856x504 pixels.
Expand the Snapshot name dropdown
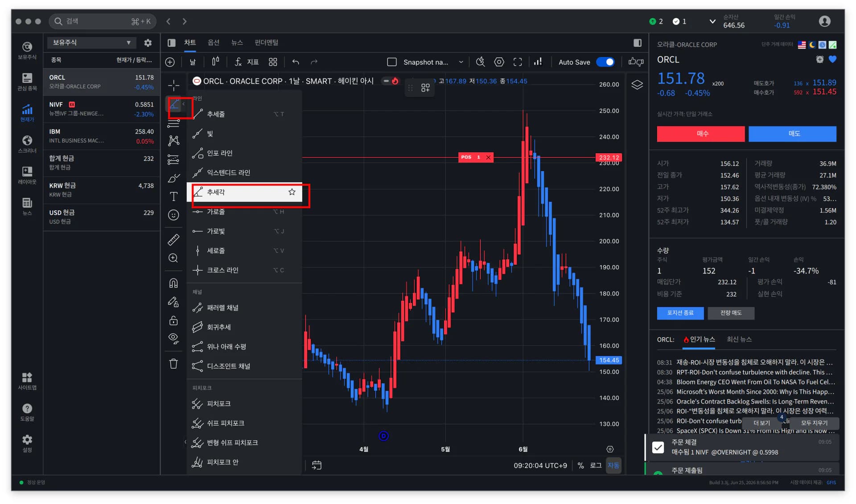(x=461, y=62)
